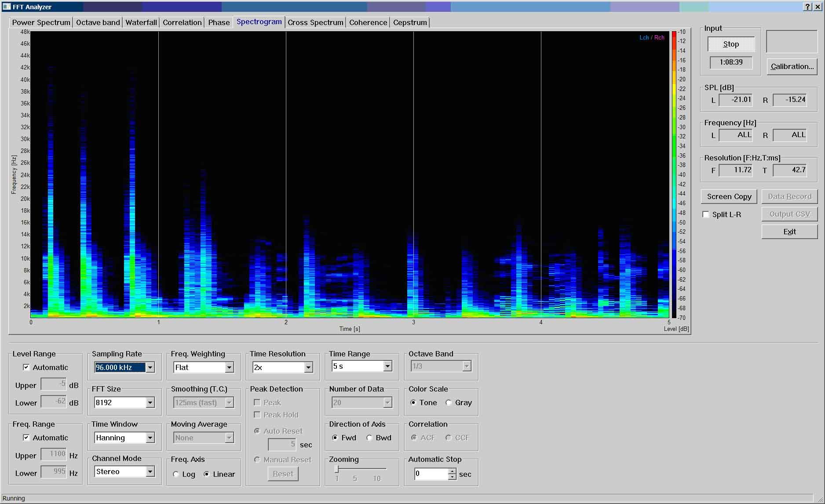The image size is (825, 504).
Task: Open the Moving Average dropdown
Action: pyautogui.click(x=229, y=438)
